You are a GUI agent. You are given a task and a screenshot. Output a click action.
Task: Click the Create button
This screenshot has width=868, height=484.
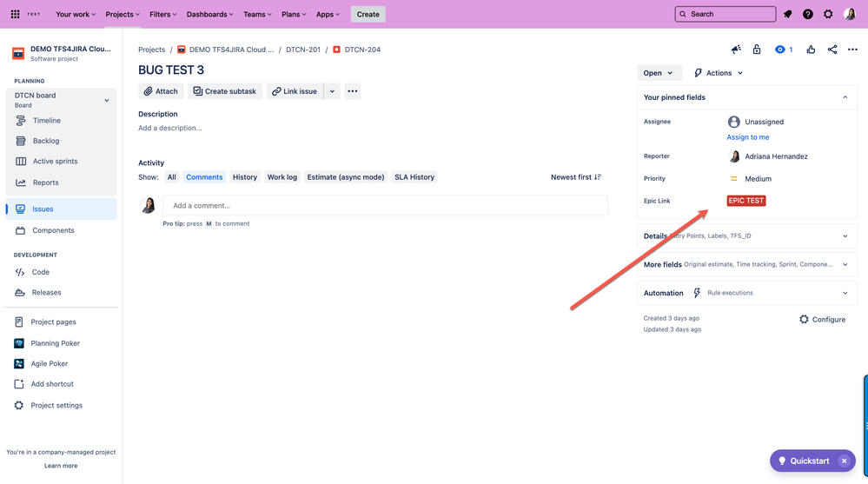[368, 15]
